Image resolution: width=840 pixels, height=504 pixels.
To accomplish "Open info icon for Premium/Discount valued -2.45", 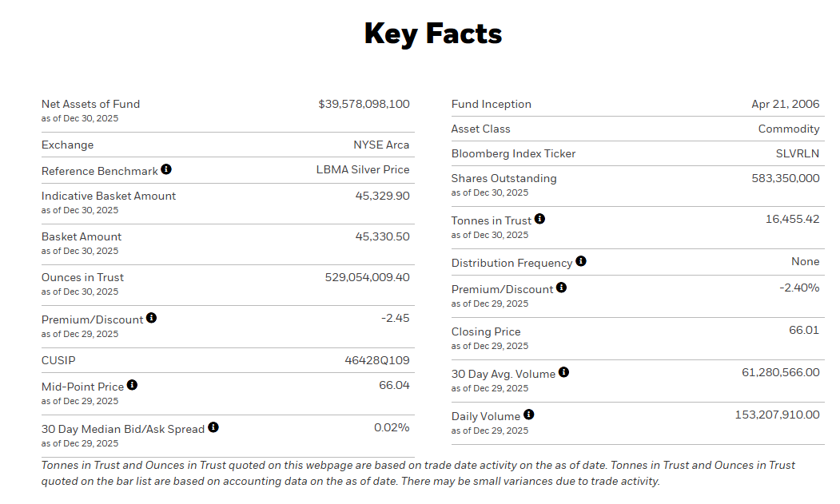I will [152, 318].
